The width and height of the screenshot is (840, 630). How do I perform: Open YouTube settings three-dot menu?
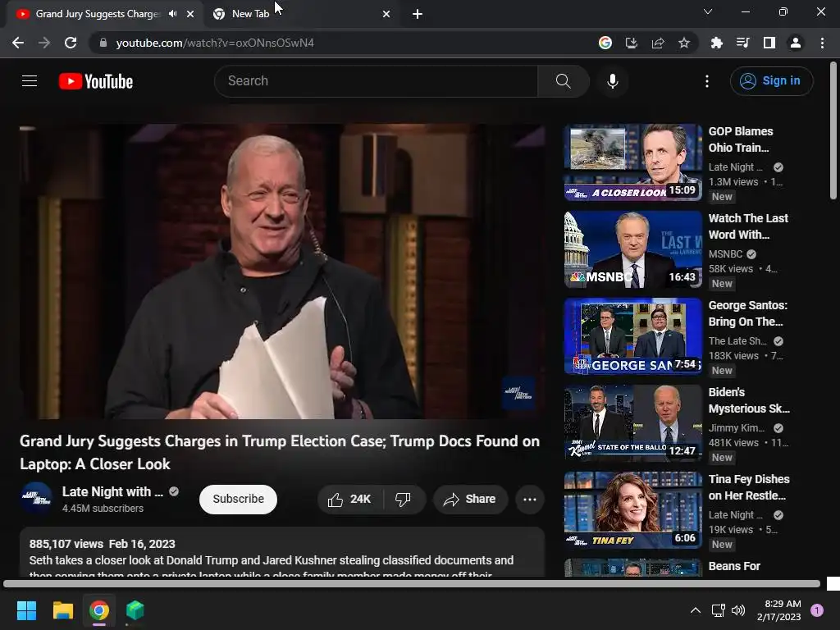pos(706,81)
